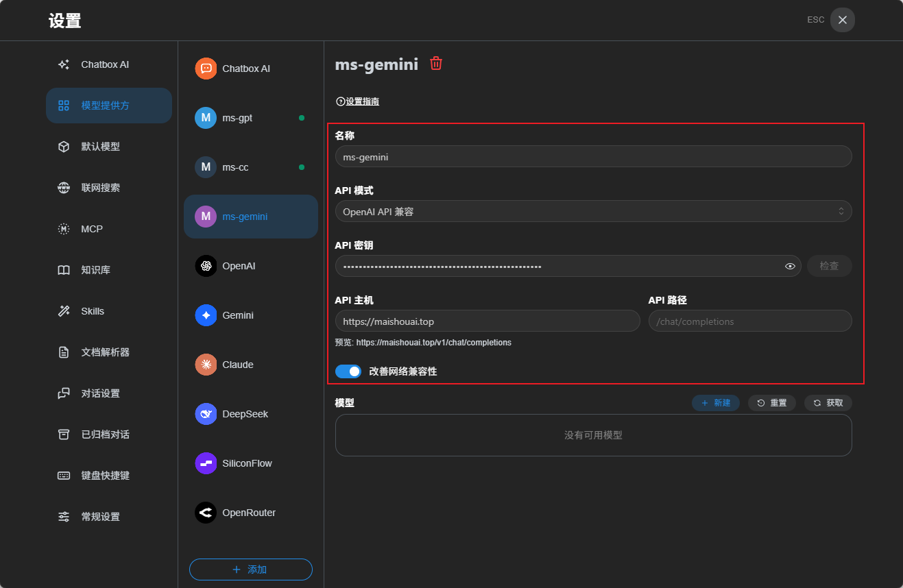Toggle the 改善网络兼容性 switch
Image resolution: width=903 pixels, height=588 pixels.
(348, 371)
